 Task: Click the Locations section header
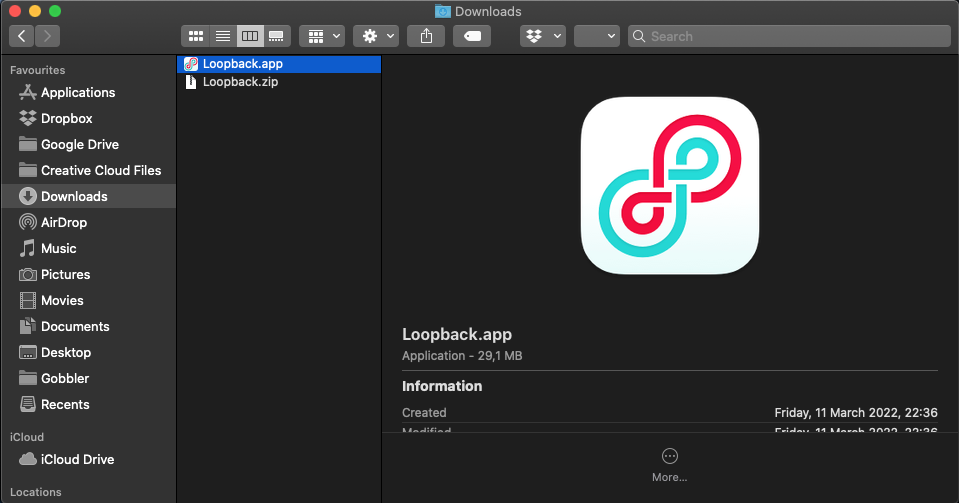pyautogui.click(x=35, y=492)
